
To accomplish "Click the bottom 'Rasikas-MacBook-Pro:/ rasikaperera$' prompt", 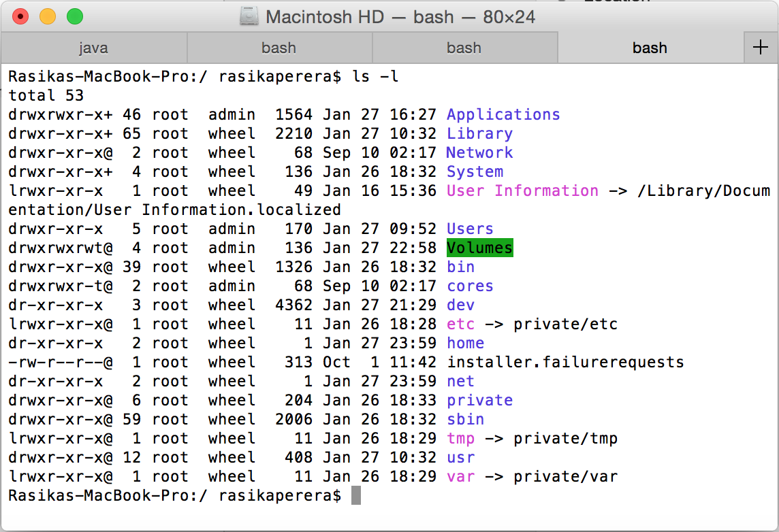I will (175, 495).
